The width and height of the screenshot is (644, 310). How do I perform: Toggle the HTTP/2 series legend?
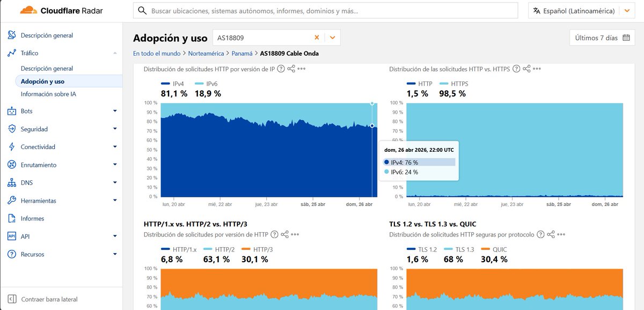219,249
